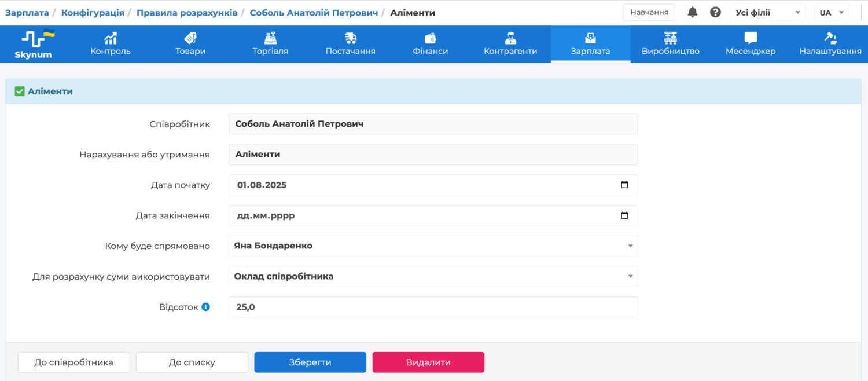
Task: Expand the Кому буде спрямовано dropdown
Action: click(x=433, y=246)
